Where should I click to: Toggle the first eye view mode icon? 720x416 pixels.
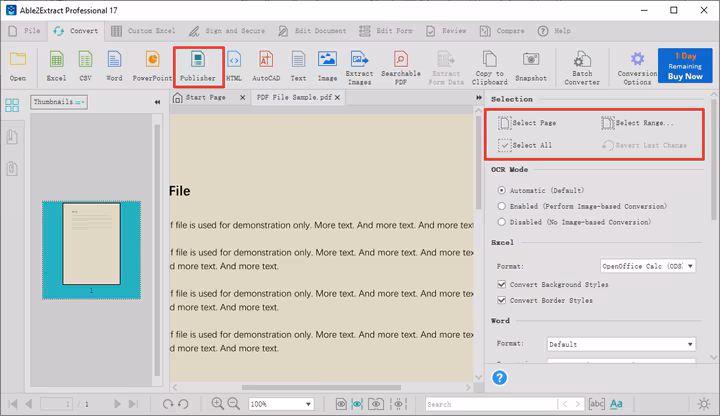[x=341, y=404]
